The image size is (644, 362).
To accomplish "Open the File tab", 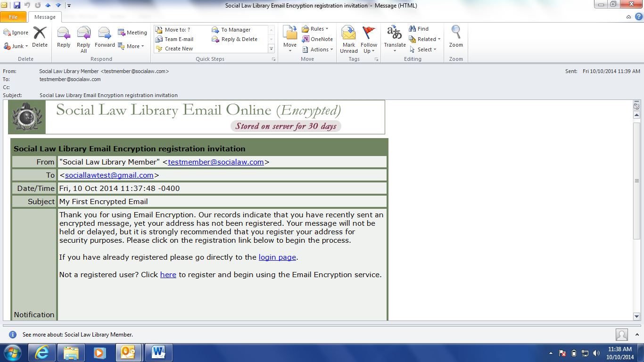I will 13,17.
